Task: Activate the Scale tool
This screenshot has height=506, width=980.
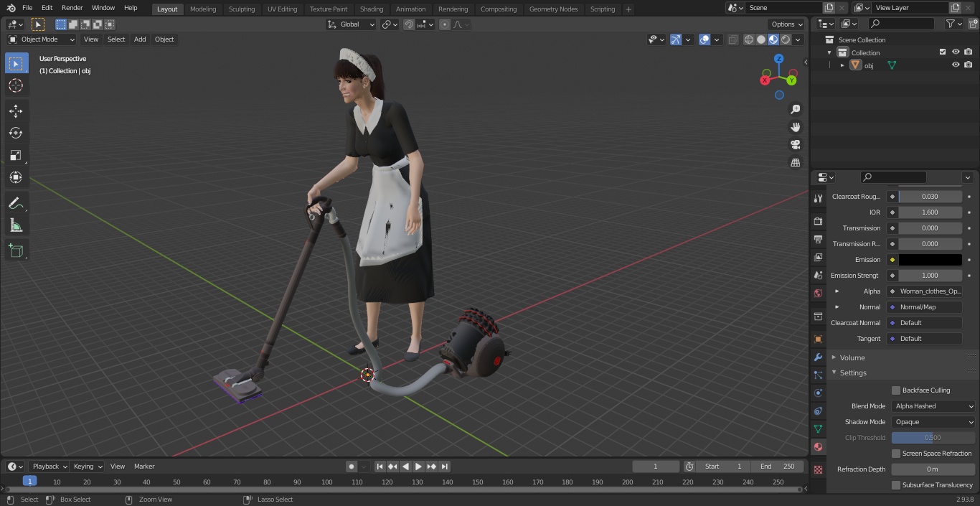Action: (16, 155)
